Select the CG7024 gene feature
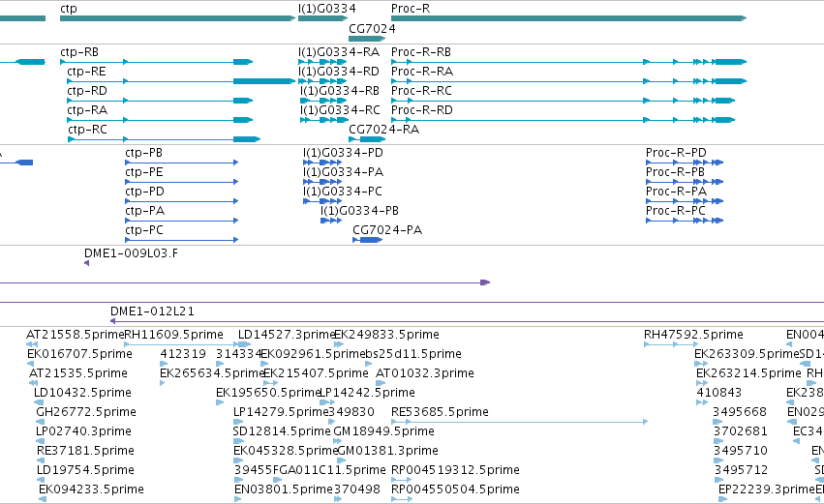The width and height of the screenshot is (824, 504). click(367, 39)
